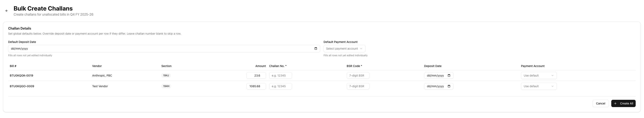Viewport: 644px width, 118px height.
Task: Click the back arrow icon
Action: [7, 11]
